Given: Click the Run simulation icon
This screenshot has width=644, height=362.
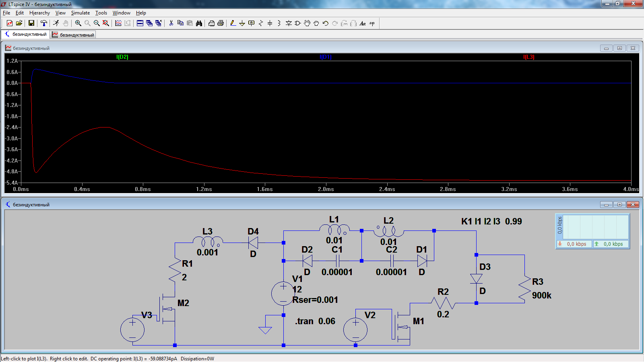Looking at the screenshot, I should (x=56, y=23).
